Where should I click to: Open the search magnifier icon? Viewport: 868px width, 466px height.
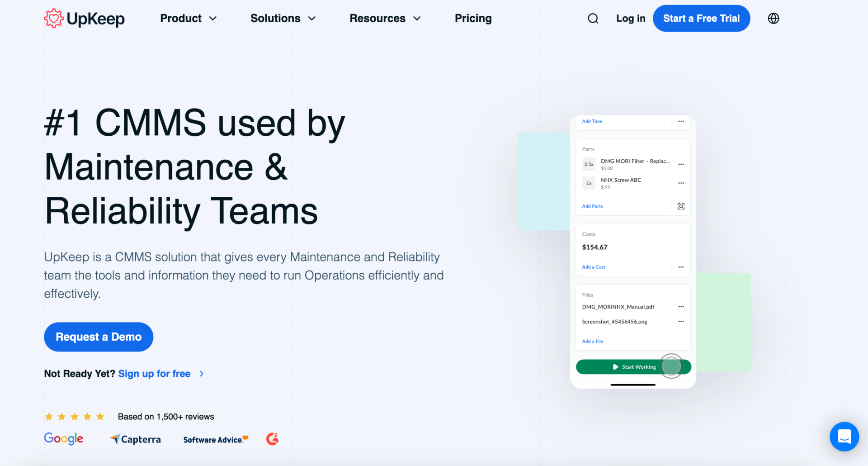click(593, 19)
